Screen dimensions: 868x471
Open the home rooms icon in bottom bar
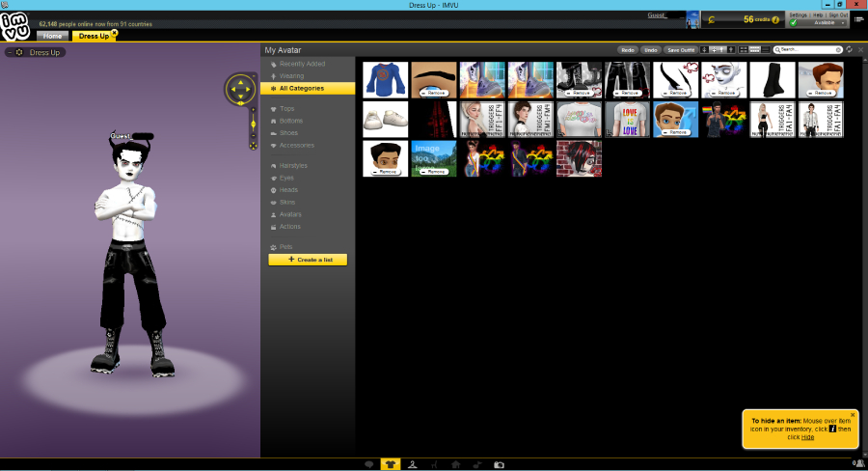pyautogui.click(x=455, y=464)
